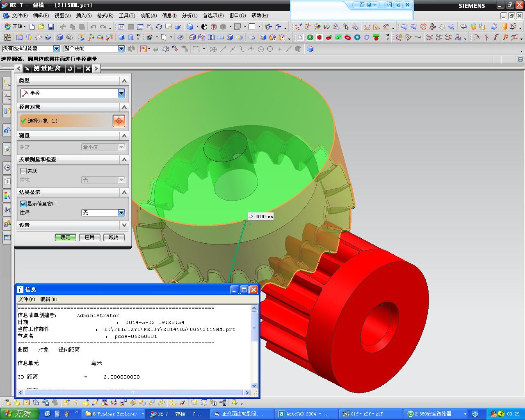Go to the previous dialog with the left arrow
Image resolution: width=525 pixels, height=420 pixels.
coord(19,68)
